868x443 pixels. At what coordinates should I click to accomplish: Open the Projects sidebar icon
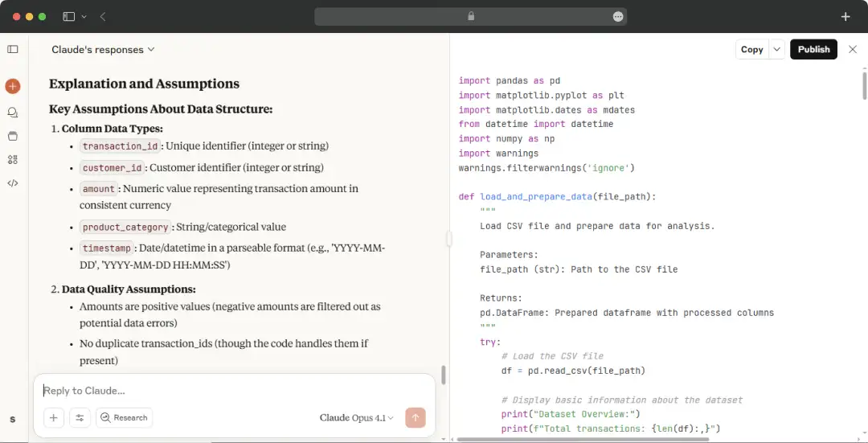(13, 136)
